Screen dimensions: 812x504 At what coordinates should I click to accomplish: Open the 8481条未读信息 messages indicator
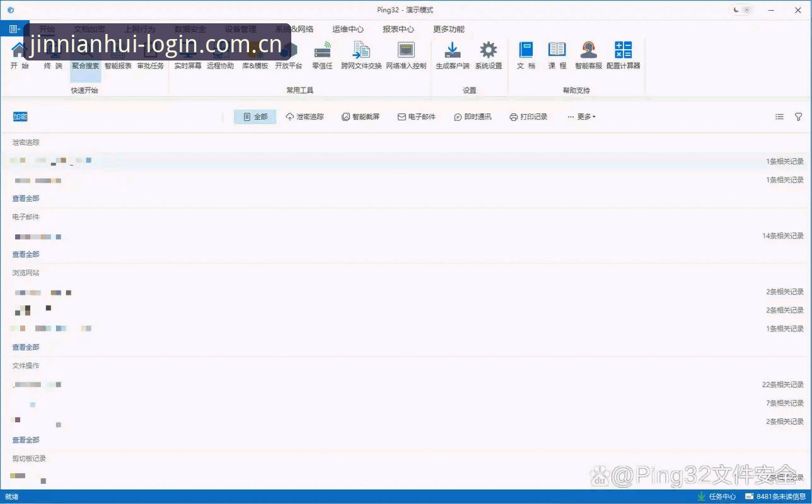click(775, 496)
